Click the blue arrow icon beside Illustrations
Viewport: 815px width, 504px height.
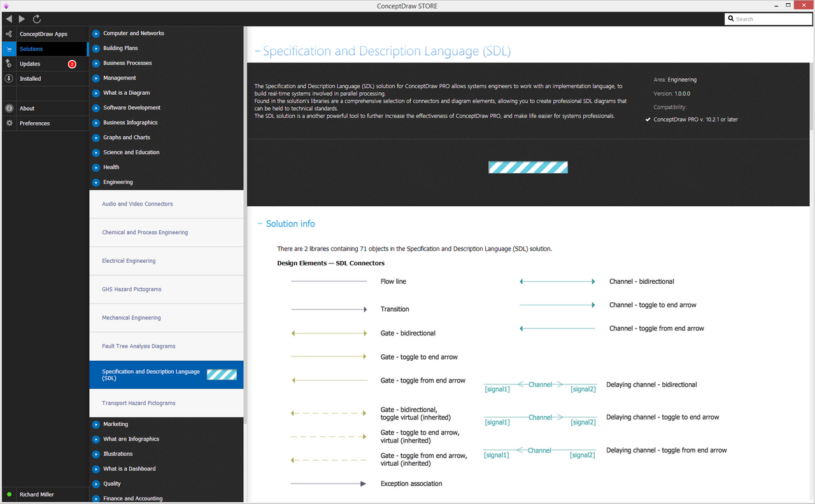(x=96, y=454)
